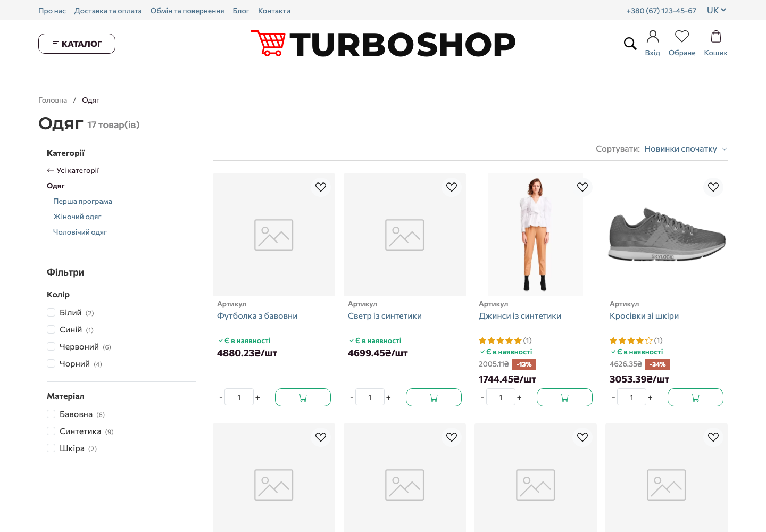This screenshot has height=532, width=766.
Task: Favorite the first product in second row
Action: 321,437
